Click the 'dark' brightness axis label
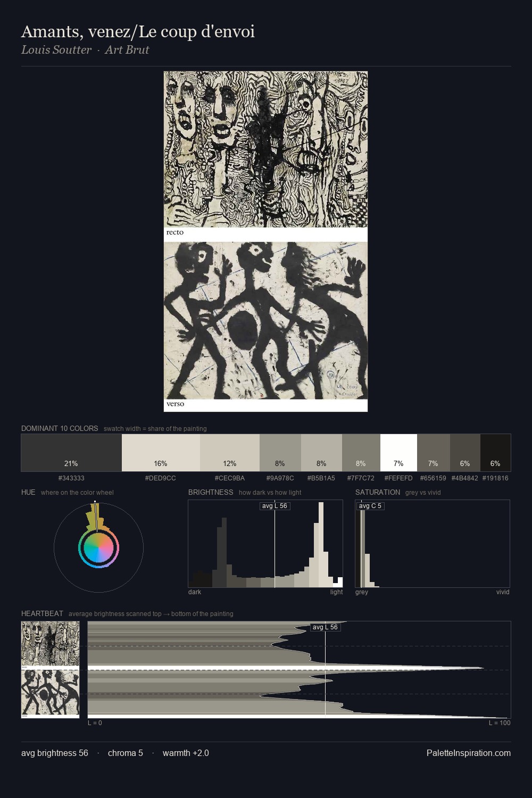Screen dimensions: 532x798 coord(195,592)
